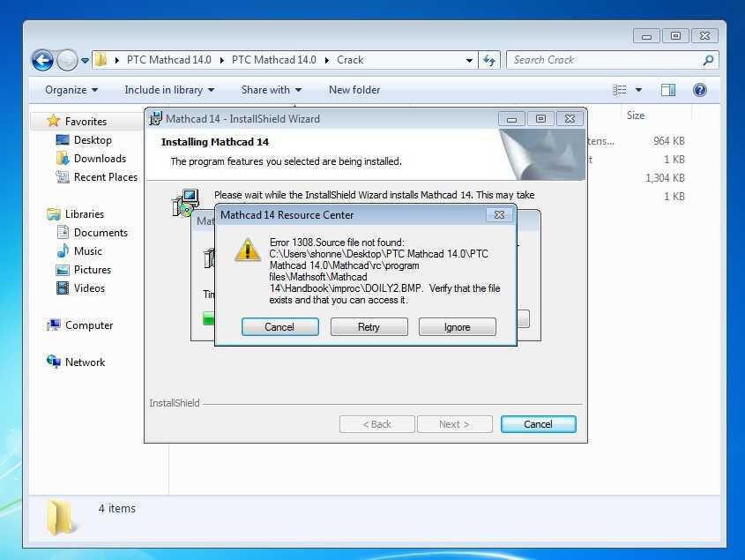This screenshot has height=560, width=745.
Task: Open the Include in library menu
Action: tap(169, 90)
